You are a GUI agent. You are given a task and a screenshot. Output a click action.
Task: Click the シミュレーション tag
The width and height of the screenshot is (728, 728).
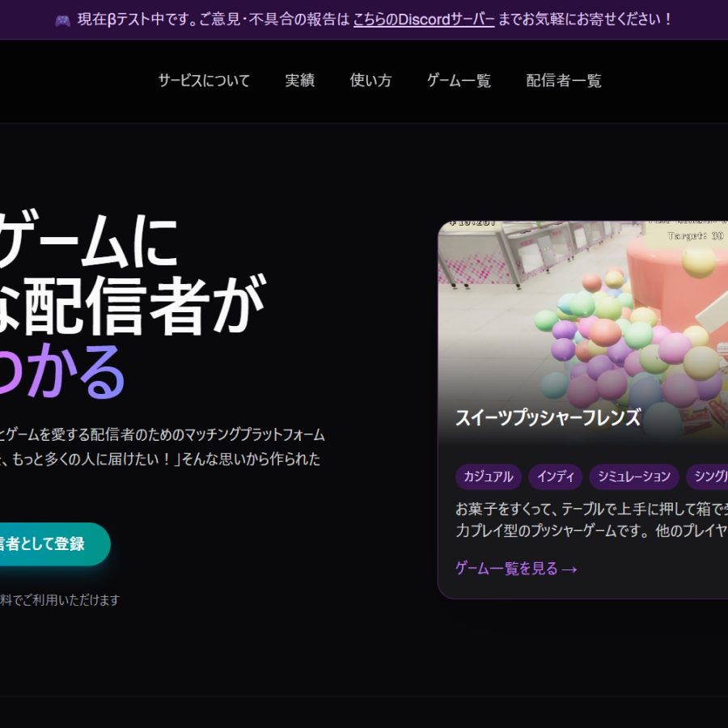pyautogui.click(x=635, y=477)
